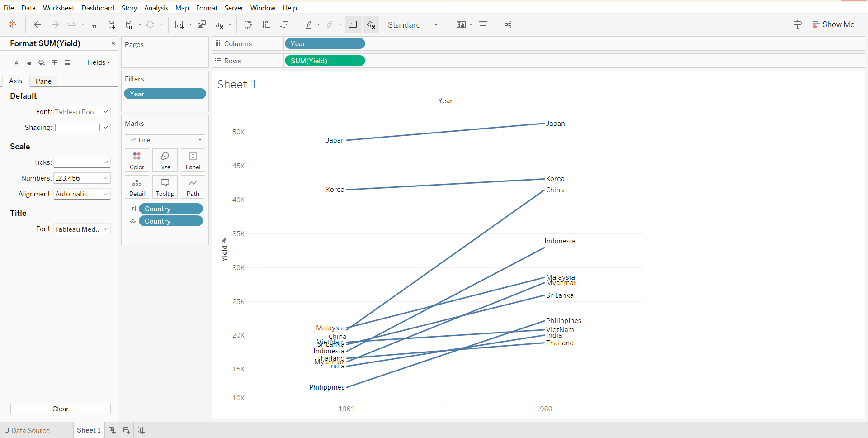This screenshot has height=438, width=868.
Task: Click the Swap Rows and Columns icon
Action: point(248,25)
